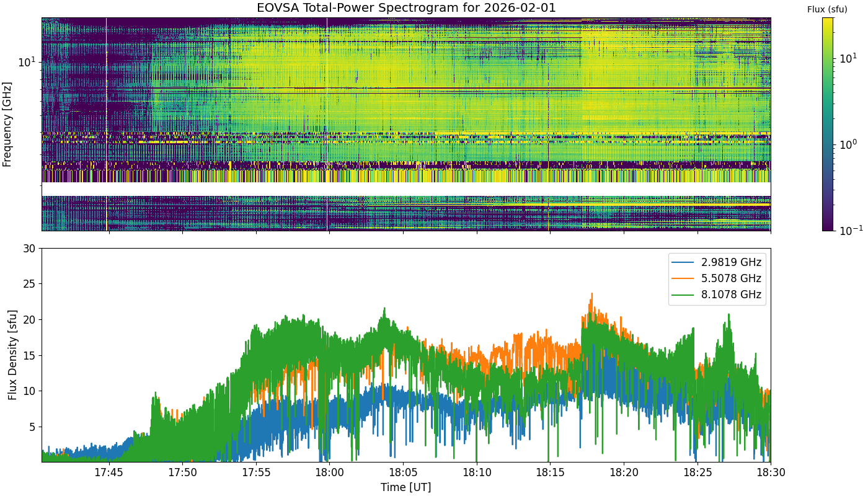The image size is (868, 496).
Task: Click the Time [UT] axis label
Action: 406,487
